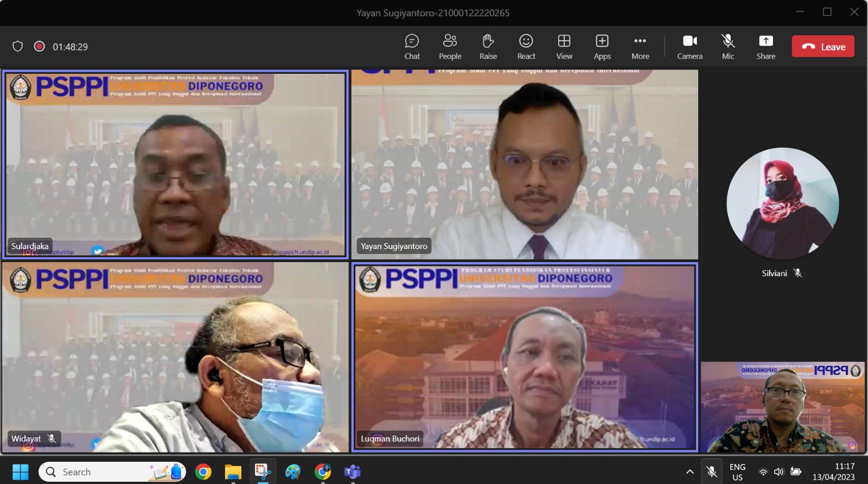This screenshot has height=484, width=868.
Task: Unmute the Mic
Action: [727, 47]
